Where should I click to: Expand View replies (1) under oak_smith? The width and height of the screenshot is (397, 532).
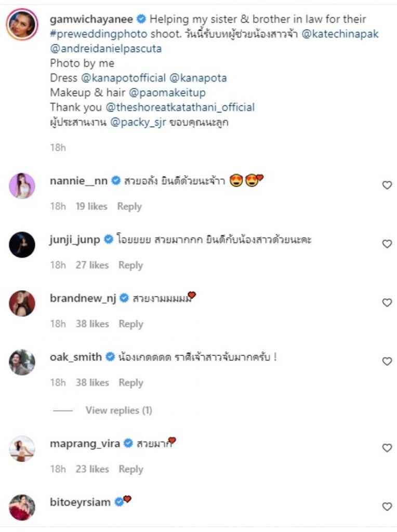(x=118, y=410)
